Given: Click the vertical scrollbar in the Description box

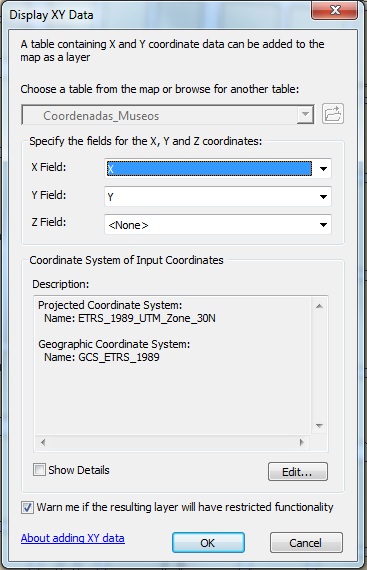Looking at the screenshot, I should coord(319,366).
